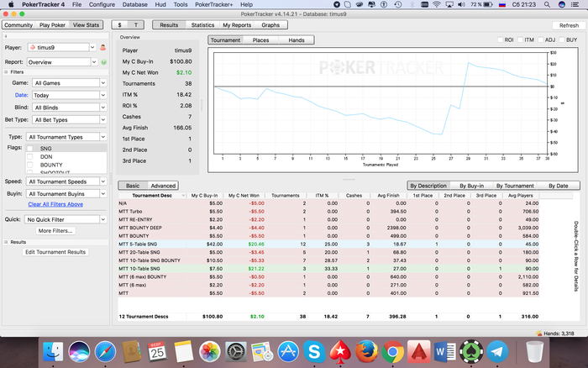Enable the ADJ graph checkbox
This screenshot has height=368, width=588.
(540, 39)
